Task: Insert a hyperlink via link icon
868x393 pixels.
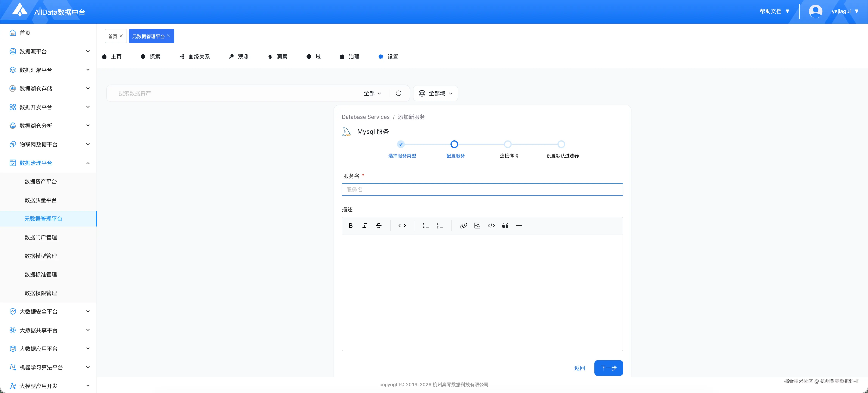Action: (463, 226)
